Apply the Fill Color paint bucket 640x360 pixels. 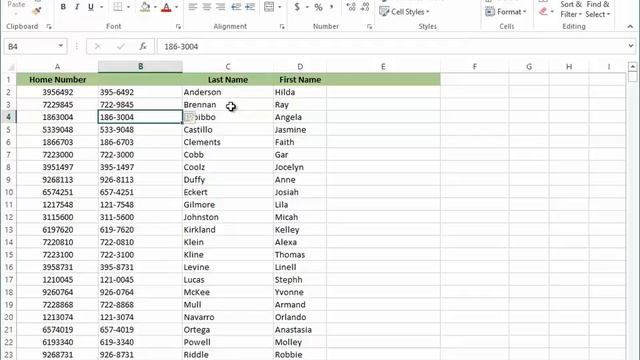[145, 7]
